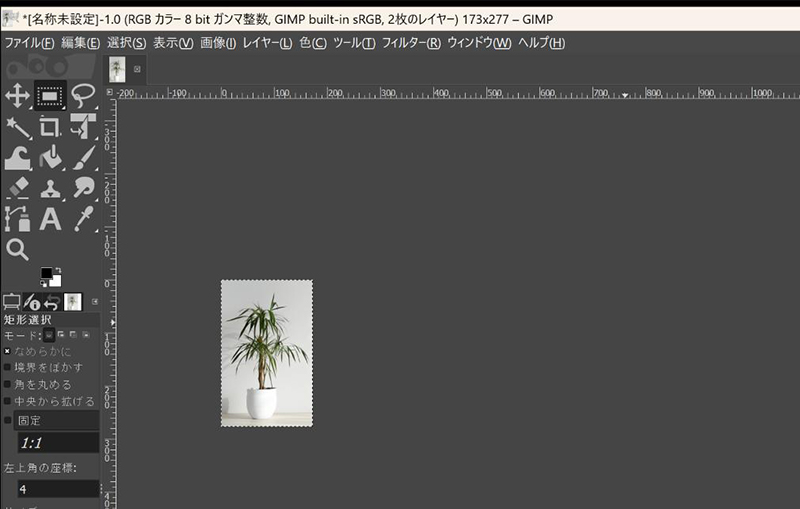
Task: Open the white background color swatch
Action: [56, 281]
